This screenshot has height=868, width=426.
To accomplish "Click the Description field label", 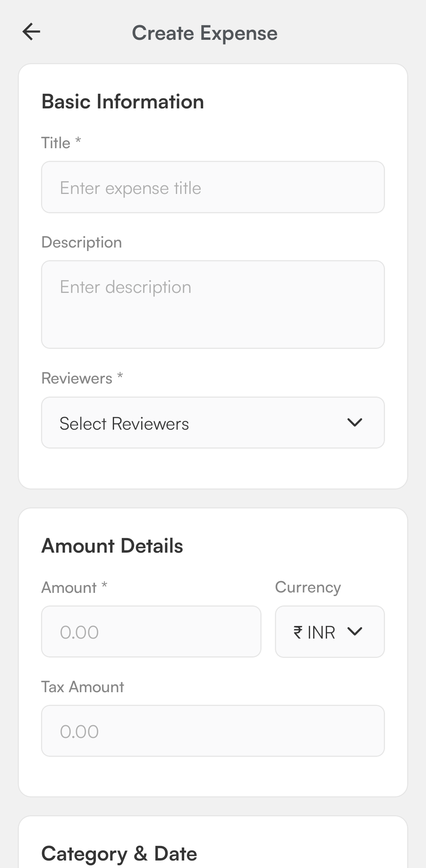I will coord(82,242).
